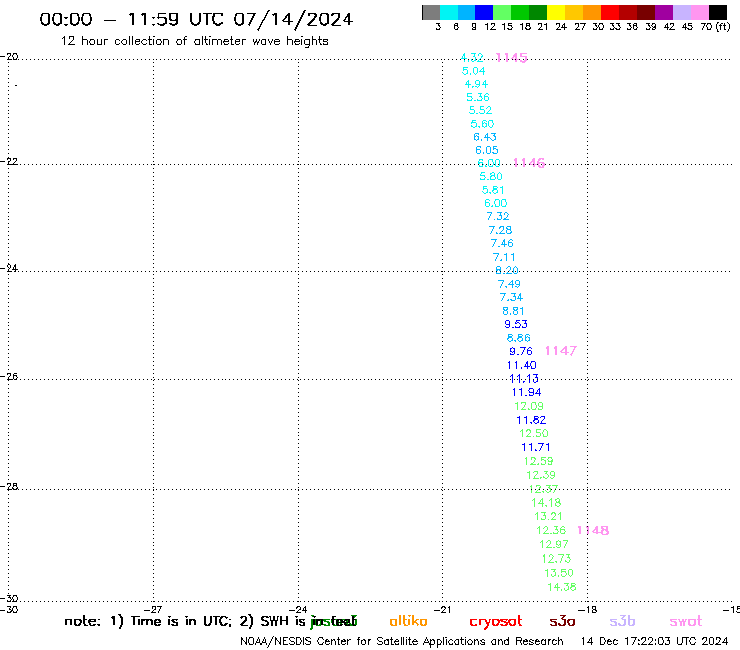Viewport: 740px width, 650px height.
Task: Select the lavender swatch in color scale
Action: click(681, 12)
